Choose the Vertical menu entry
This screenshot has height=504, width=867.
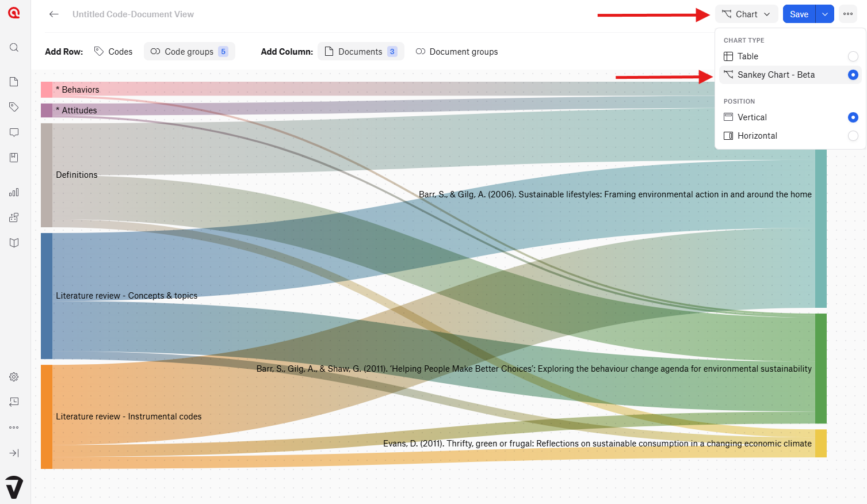point(790,117)
